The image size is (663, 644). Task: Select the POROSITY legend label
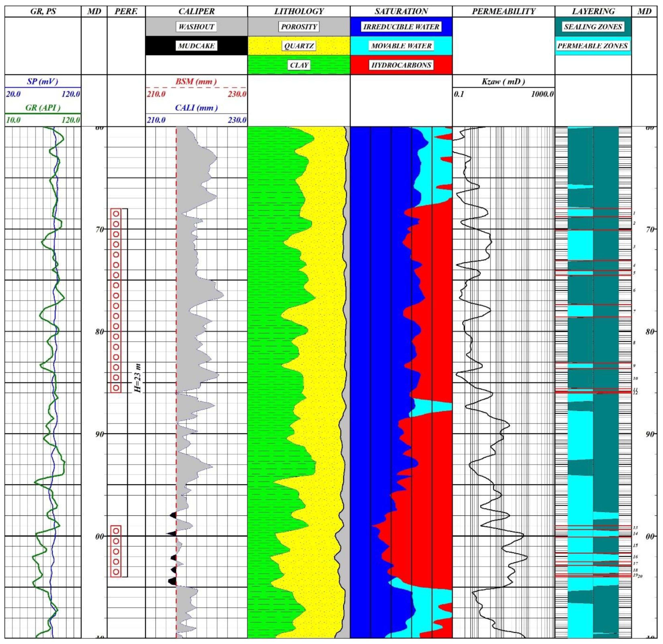[x=299, y=27]
